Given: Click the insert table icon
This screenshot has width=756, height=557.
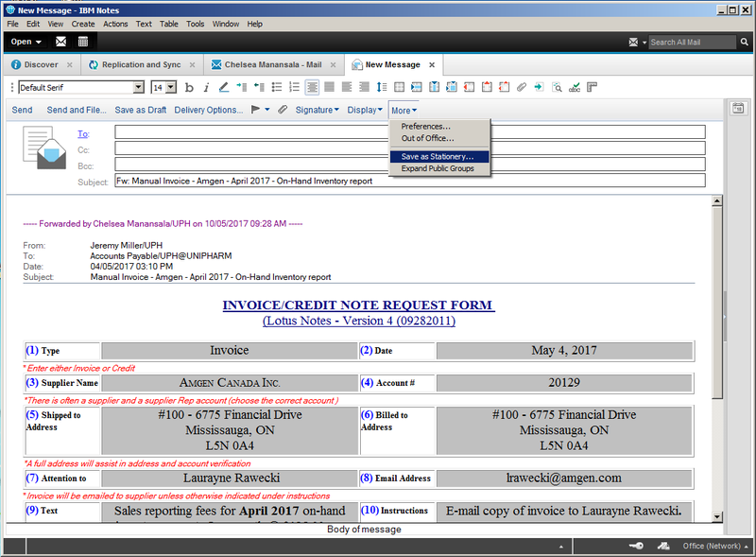Looking at the screenshot, I should [x=399, y=87].
